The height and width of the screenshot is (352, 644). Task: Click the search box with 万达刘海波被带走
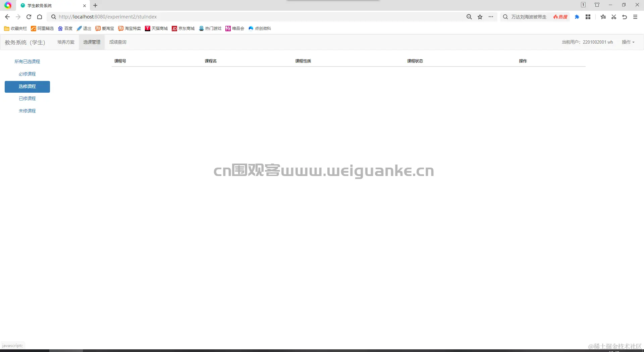click(x=529, y=17)
